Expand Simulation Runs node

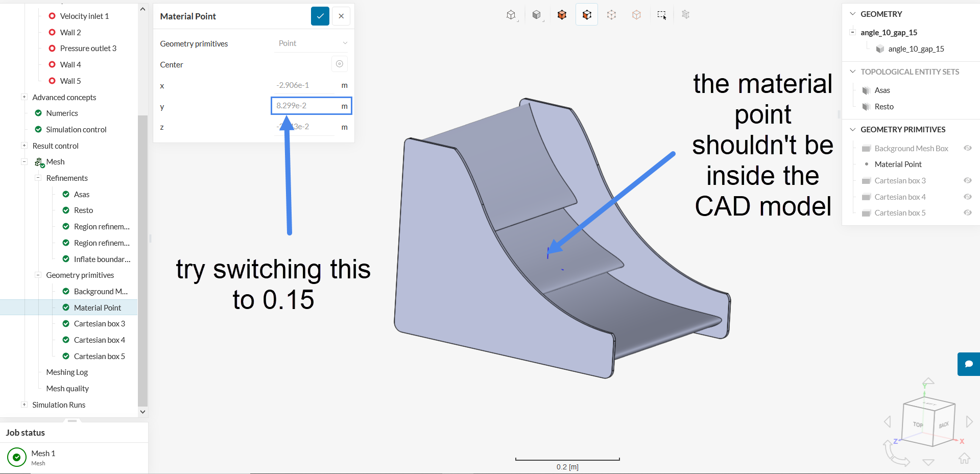tap(24, 405)
